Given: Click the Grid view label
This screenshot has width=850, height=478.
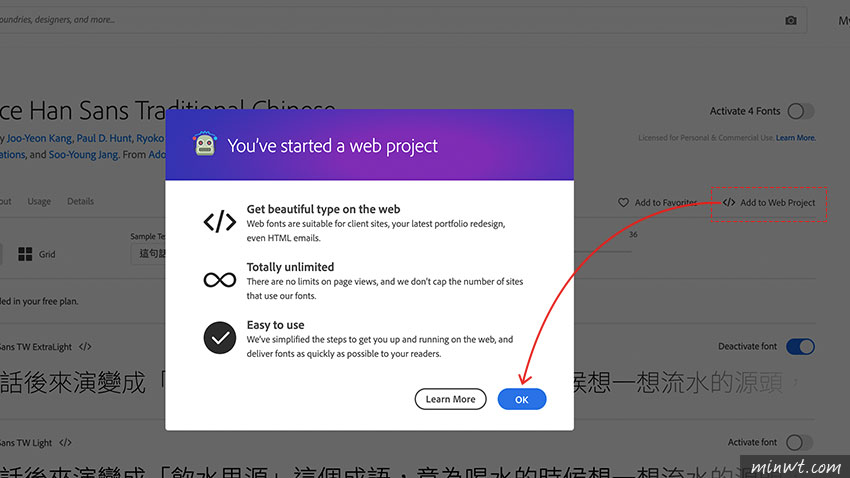Looking at the screenshot, I should pos(47,254).
